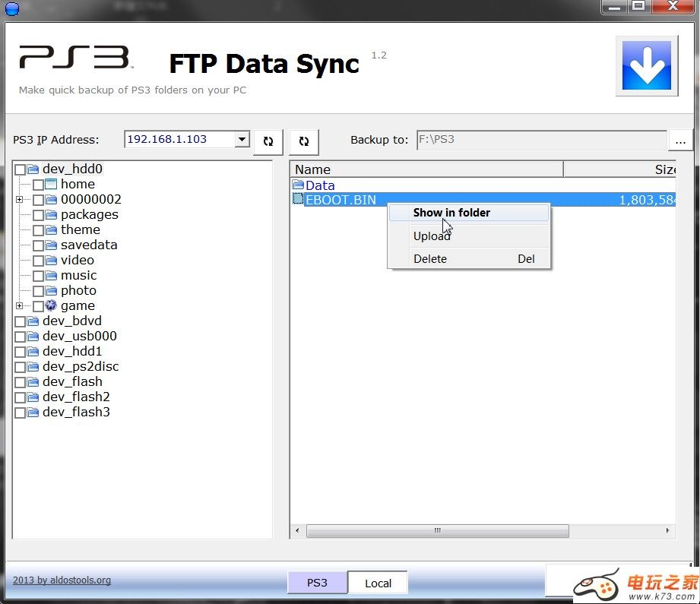Choose Upload from the context menu
Screen dimensions: 700x604
(x=432, y=236)
